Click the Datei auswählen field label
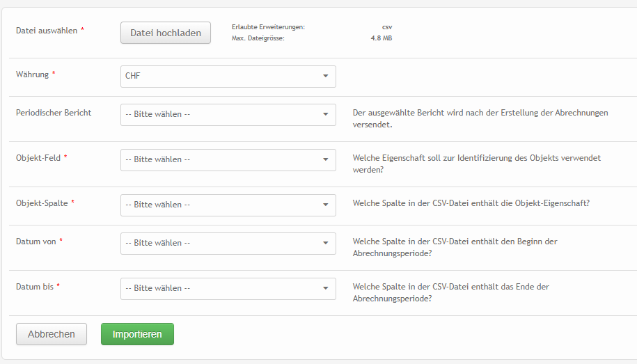Viewport: 637px width, 364px height. [47, 31]
